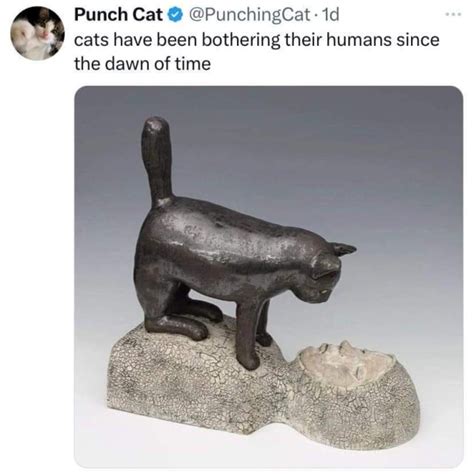Open the @PunchingCat handle link
The width and height of the screenshot is (474, 474).
click(249, 15)
